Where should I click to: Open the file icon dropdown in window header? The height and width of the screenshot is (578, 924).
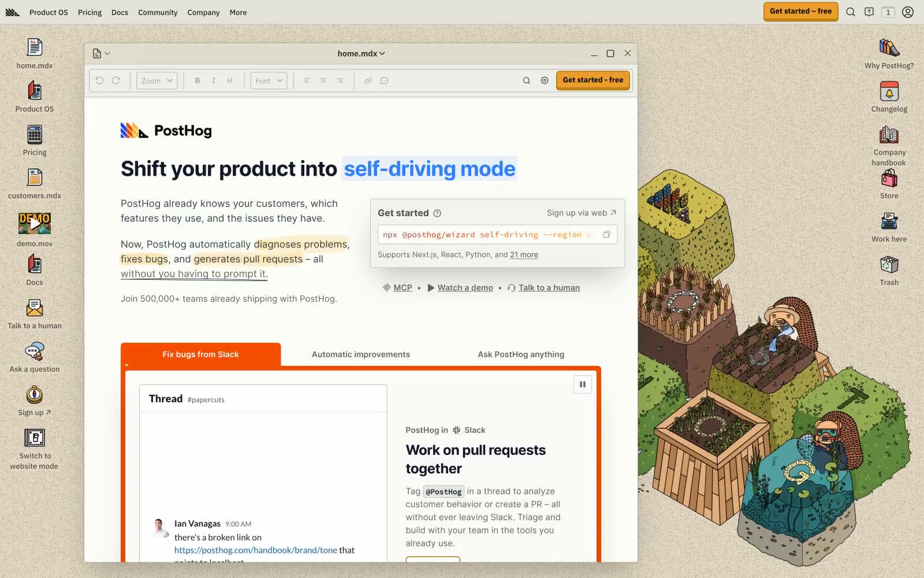coord(101,53)
